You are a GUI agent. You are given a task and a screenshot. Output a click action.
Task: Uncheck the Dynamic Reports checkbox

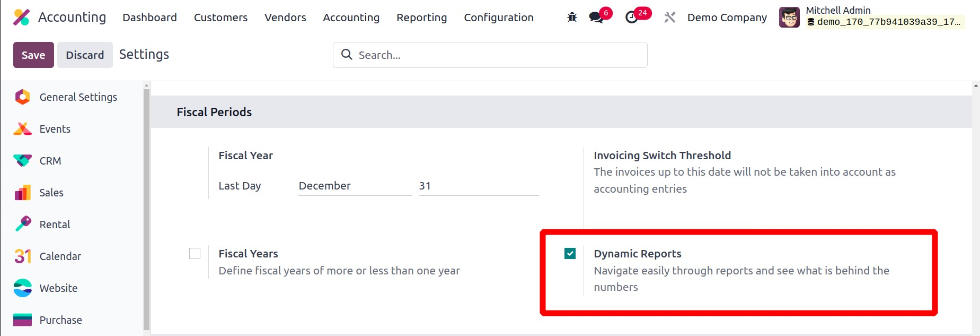tap(570, 254)
